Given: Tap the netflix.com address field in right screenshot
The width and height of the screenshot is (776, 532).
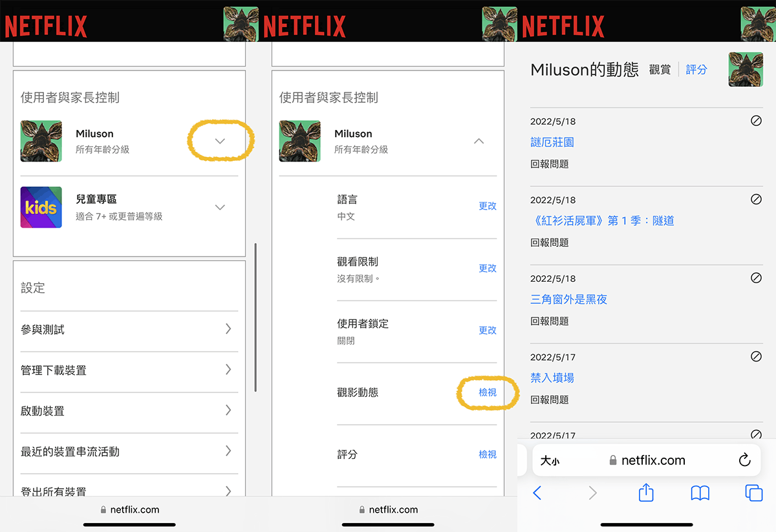Looking at the screenshot, I should coord(647,460).
